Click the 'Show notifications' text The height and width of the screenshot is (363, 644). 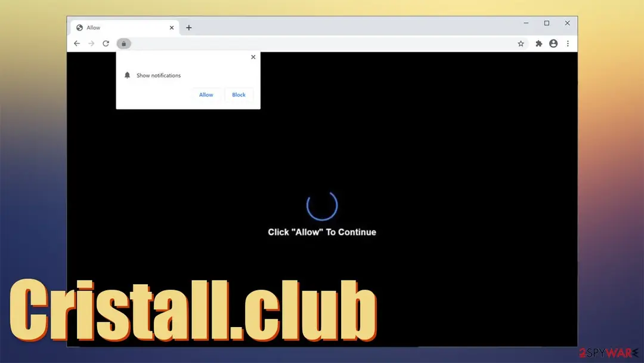coord(159,76)
